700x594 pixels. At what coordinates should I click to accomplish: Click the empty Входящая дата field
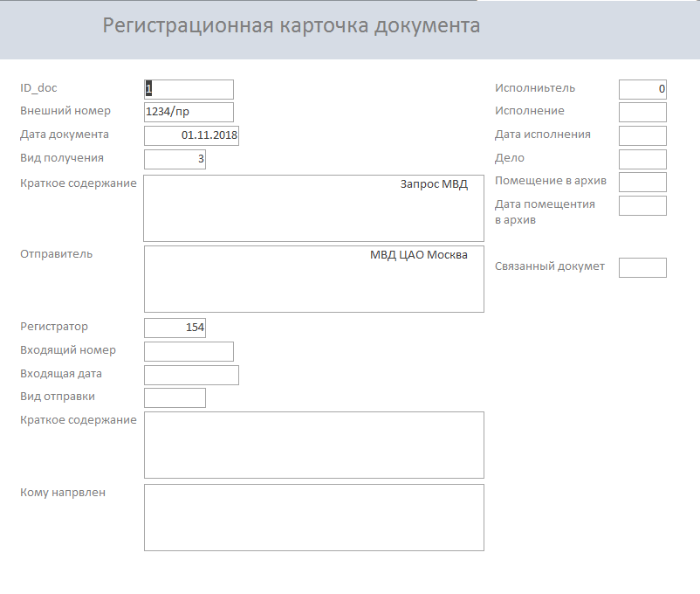pos(191,376)
